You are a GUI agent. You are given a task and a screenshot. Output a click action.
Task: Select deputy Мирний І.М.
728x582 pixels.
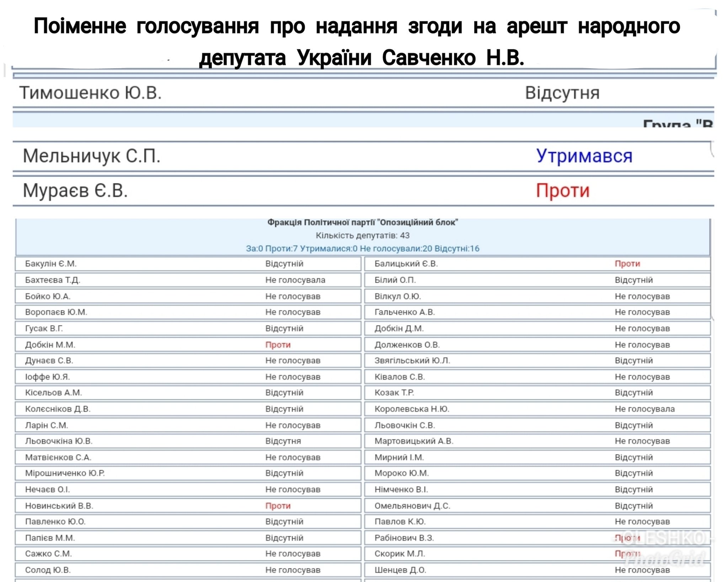pos(399,457)
